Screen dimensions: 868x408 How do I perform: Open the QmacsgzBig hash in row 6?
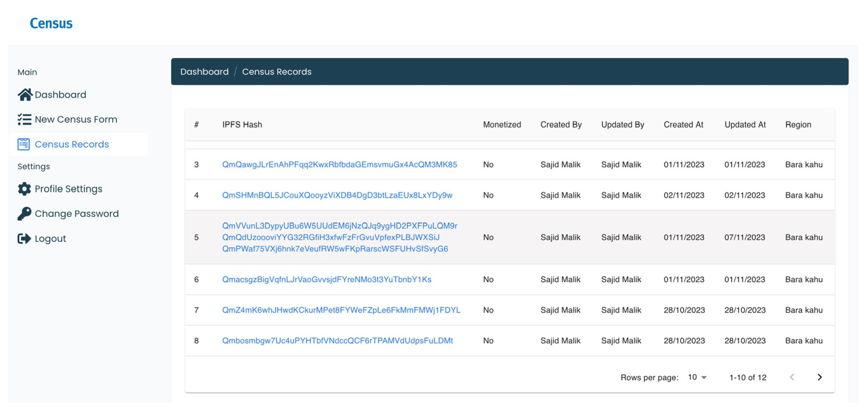pyautogui.click(x=326, y=279)
